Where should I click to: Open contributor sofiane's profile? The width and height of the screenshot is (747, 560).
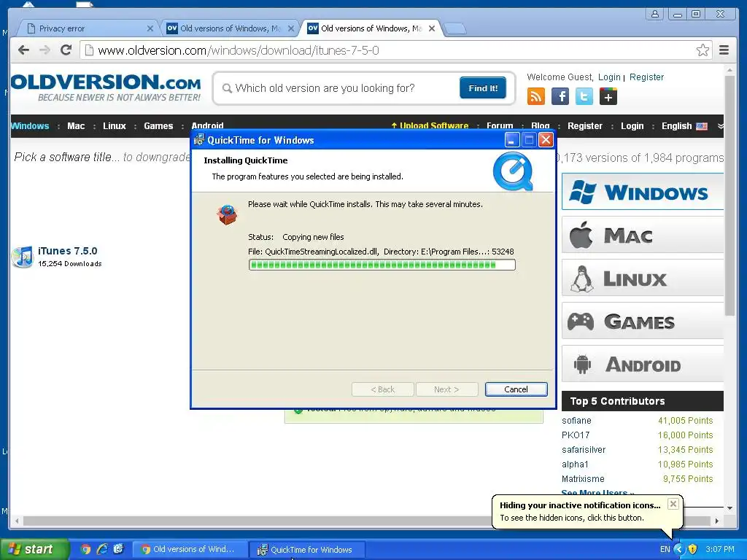(576, 421)
